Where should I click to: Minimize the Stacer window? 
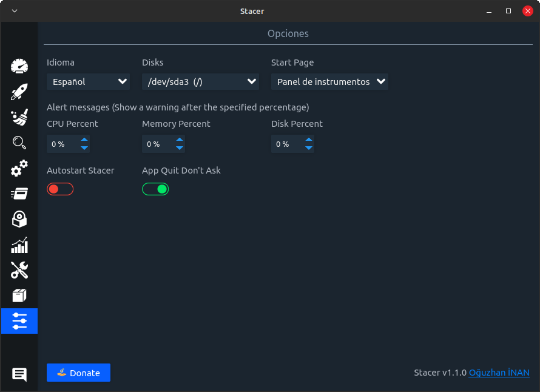coord(489,11)
